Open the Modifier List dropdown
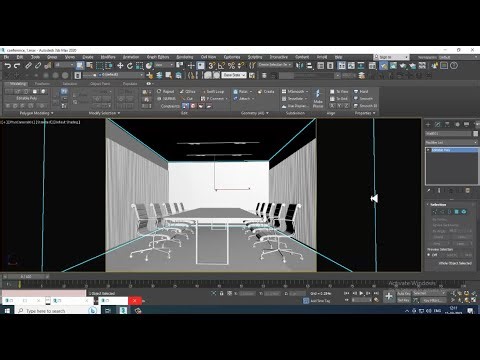This screenshot has height=360, width=480. [x=451, y=142]
